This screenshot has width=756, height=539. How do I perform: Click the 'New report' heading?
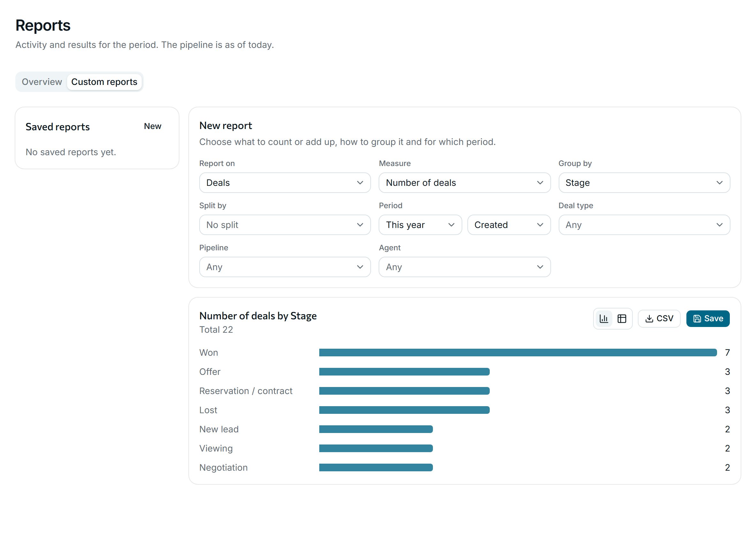(x=226, y=125)
